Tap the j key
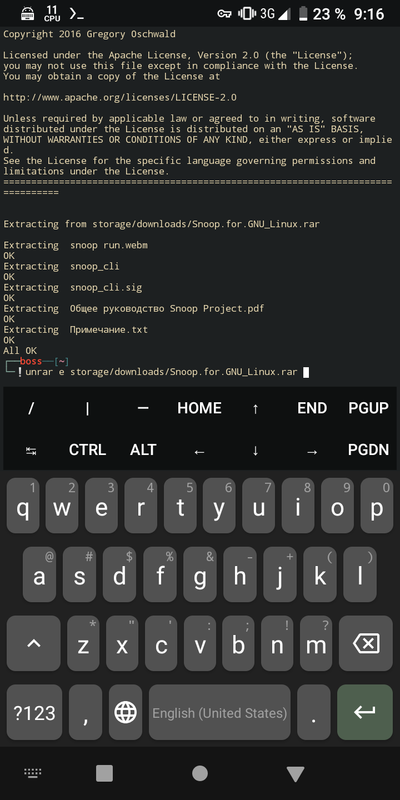 (x=280, y=574)
